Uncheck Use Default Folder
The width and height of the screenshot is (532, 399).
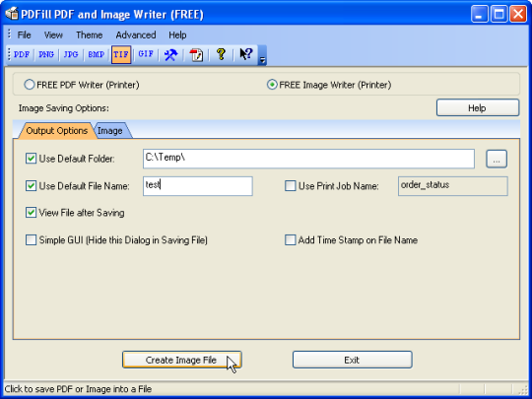(x=31, y=159)
